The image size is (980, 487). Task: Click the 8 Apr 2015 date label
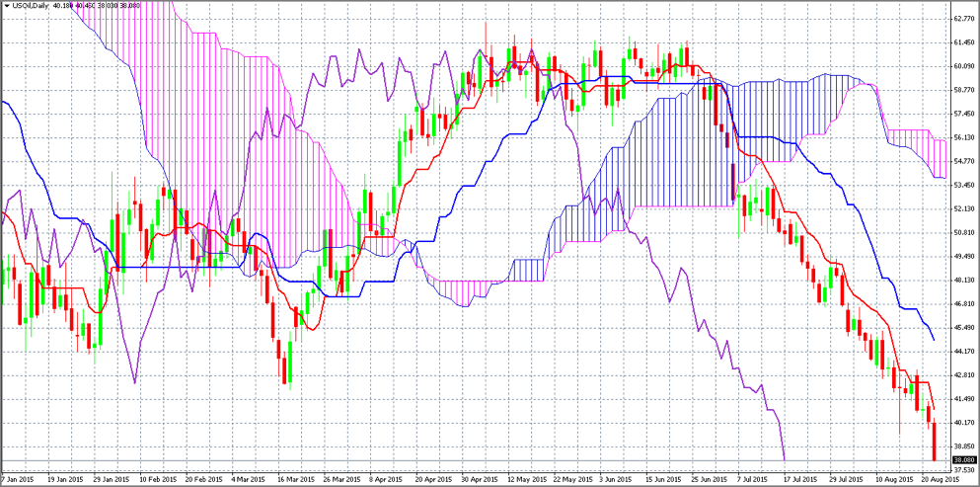(x=388, y=480)
